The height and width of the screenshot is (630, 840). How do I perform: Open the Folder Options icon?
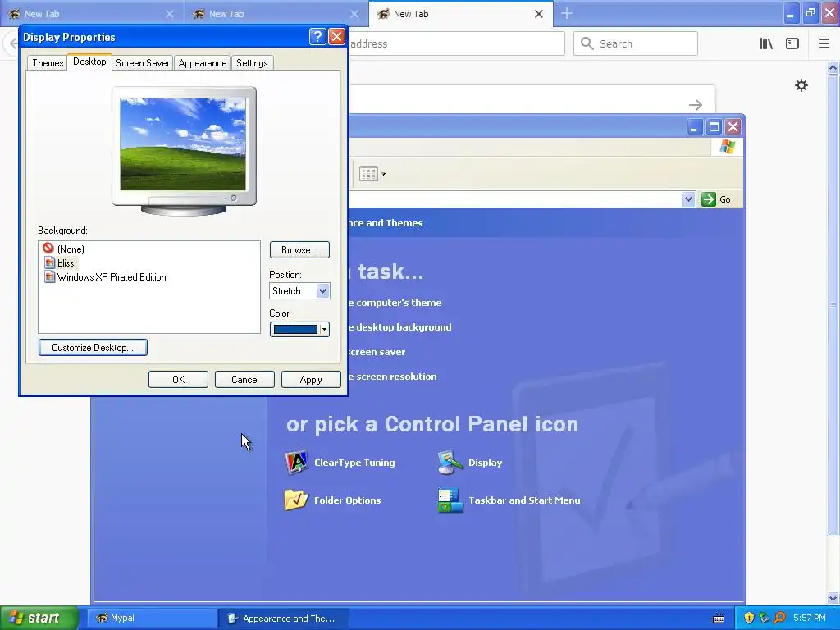(296, 500)
